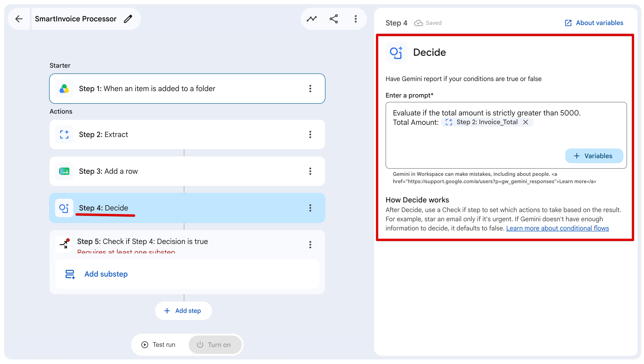Click the Decide icon on Step 4
Screen dimensions: 644x364
[64, 208]
